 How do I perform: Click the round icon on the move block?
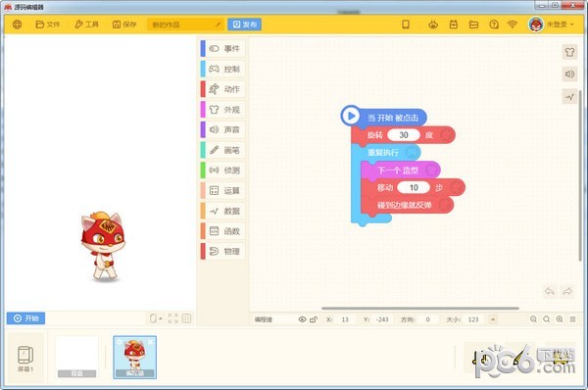(x=457, y=187)
